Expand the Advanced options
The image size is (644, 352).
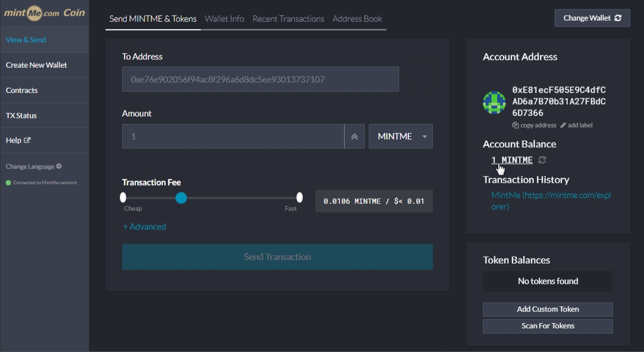145,227
